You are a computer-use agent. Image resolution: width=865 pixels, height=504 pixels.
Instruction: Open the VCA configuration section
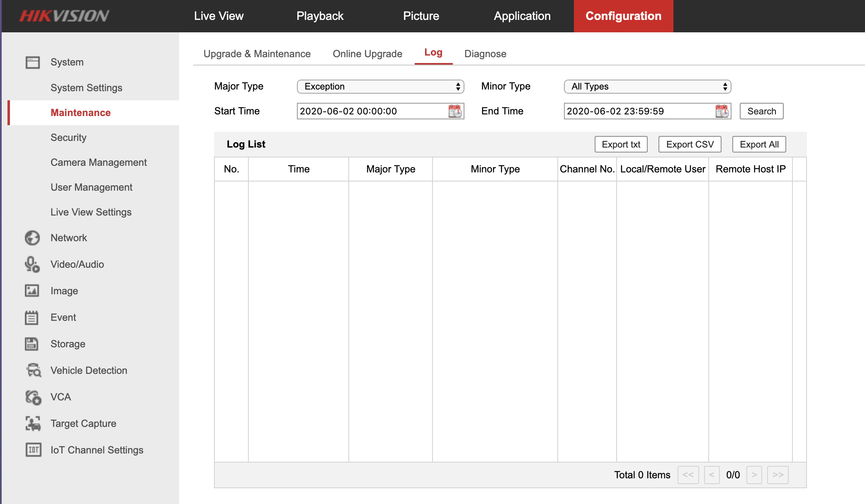(x=60, y=397)
